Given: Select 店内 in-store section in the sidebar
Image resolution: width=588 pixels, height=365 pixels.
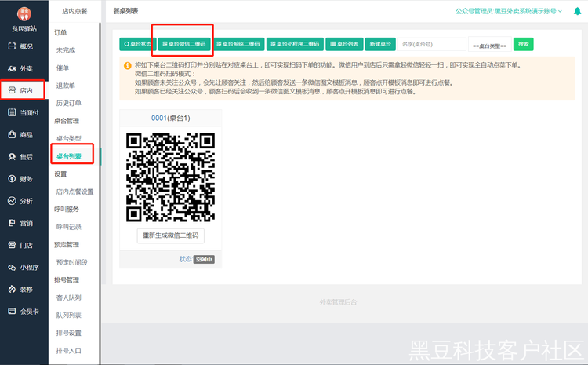Looking at the screenshot, I should tap(22, 90).
